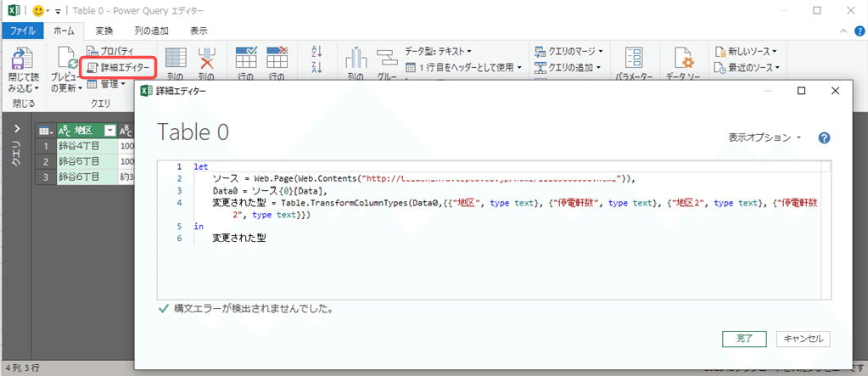Click the ABC type icon on 地区 column
Image resolution: width=868 pixels, height=376 pixels.
click(x=64, y=131)
